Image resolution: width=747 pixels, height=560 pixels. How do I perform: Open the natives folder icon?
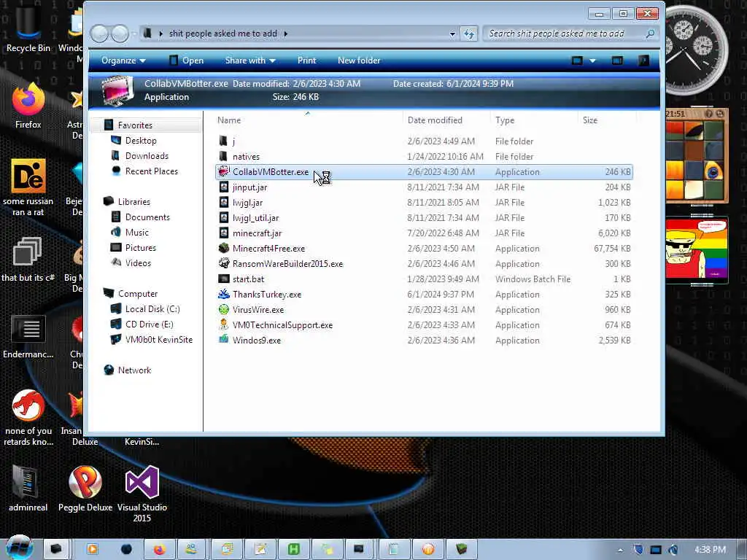click(224, 156)
